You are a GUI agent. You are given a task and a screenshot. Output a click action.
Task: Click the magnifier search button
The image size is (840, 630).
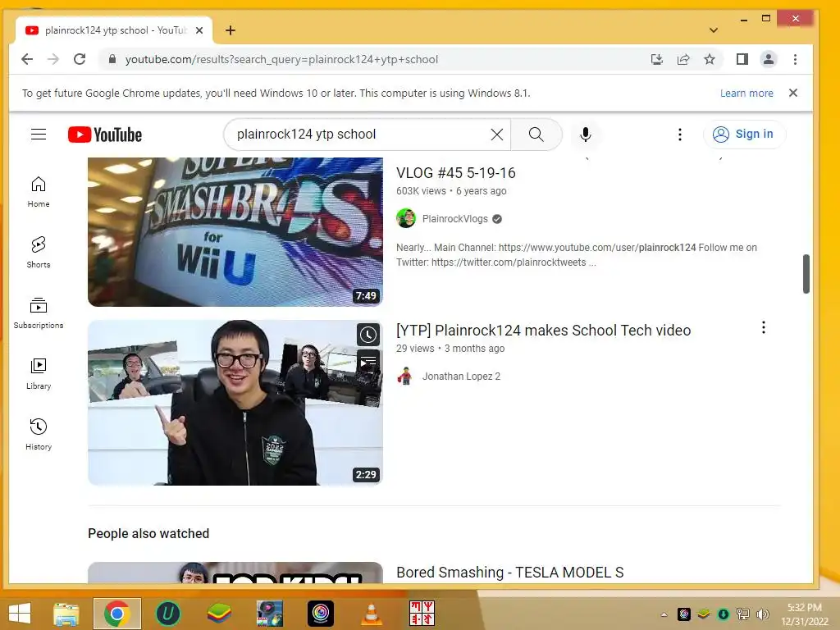(x=536, y=134)
